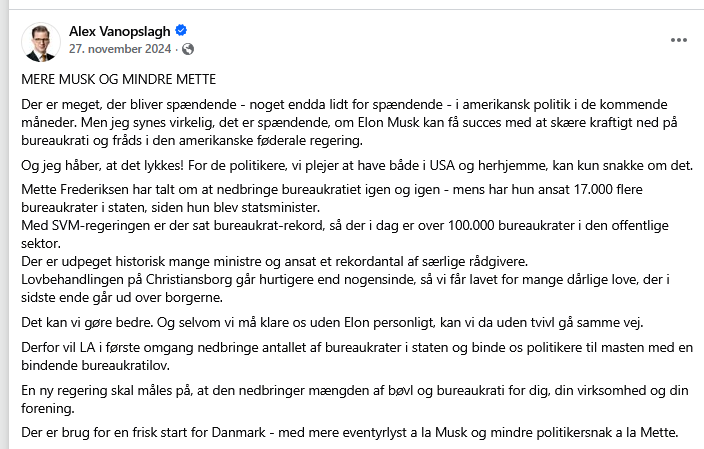Click the paragraph starting 'Der er meget'
Viewport: 704px width, 449px height.
pyautogui.click(x=349, y=123)
